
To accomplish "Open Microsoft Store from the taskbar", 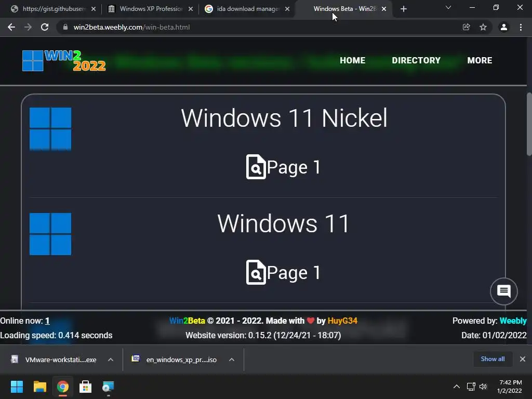I will (85, 387).
